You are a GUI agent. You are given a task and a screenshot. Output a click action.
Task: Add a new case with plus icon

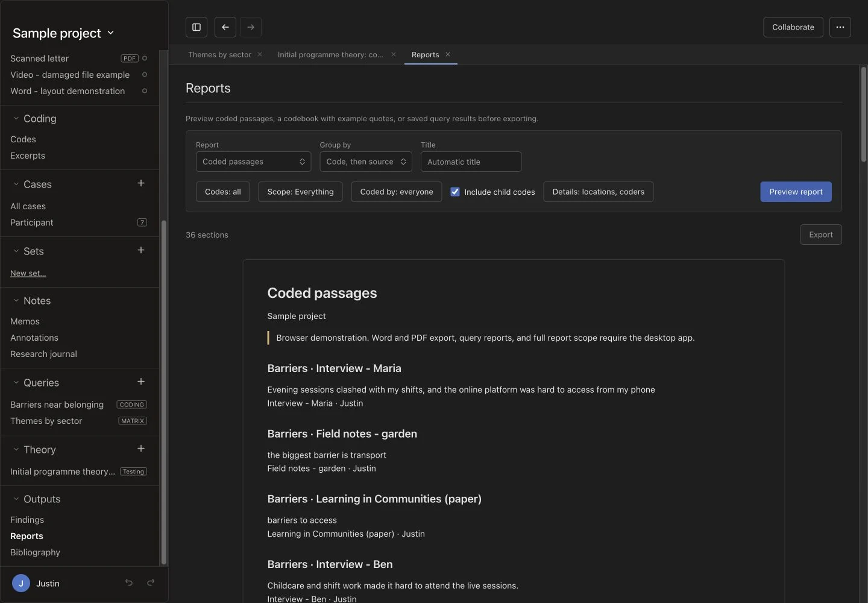pyautogui.click(x=141, y=183)
